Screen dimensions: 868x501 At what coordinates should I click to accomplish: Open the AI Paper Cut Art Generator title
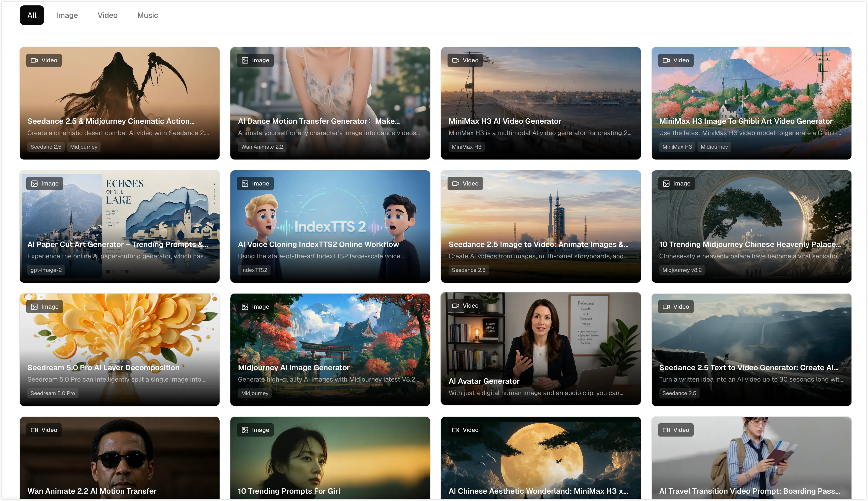(118, 244)
